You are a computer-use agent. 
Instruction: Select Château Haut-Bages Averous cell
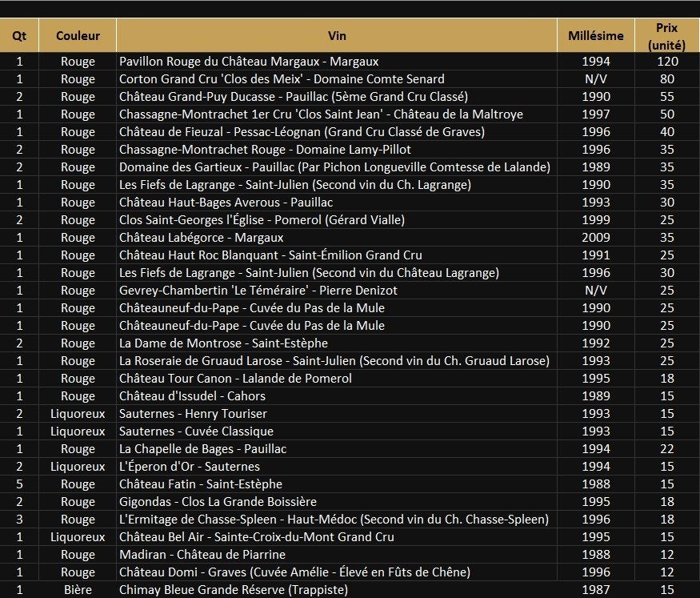point(337,203)
